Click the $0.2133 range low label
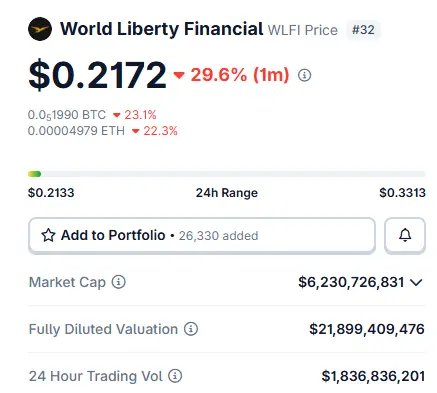437x393 pixels. tap(51, 193)
